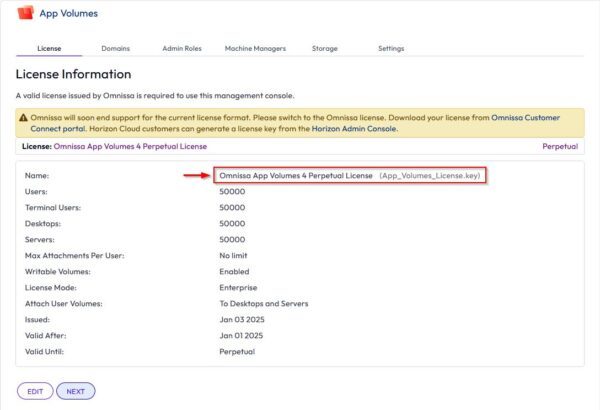Click the 'Name:' field label
The height and width of the screenshot is (410, 600).
[x=37, y=176]
